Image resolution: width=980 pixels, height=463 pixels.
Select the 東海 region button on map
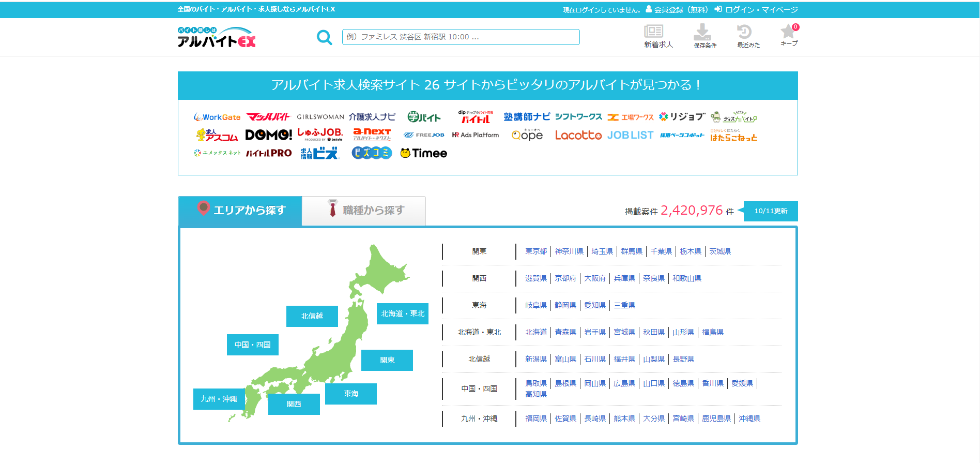coord(351,394)
